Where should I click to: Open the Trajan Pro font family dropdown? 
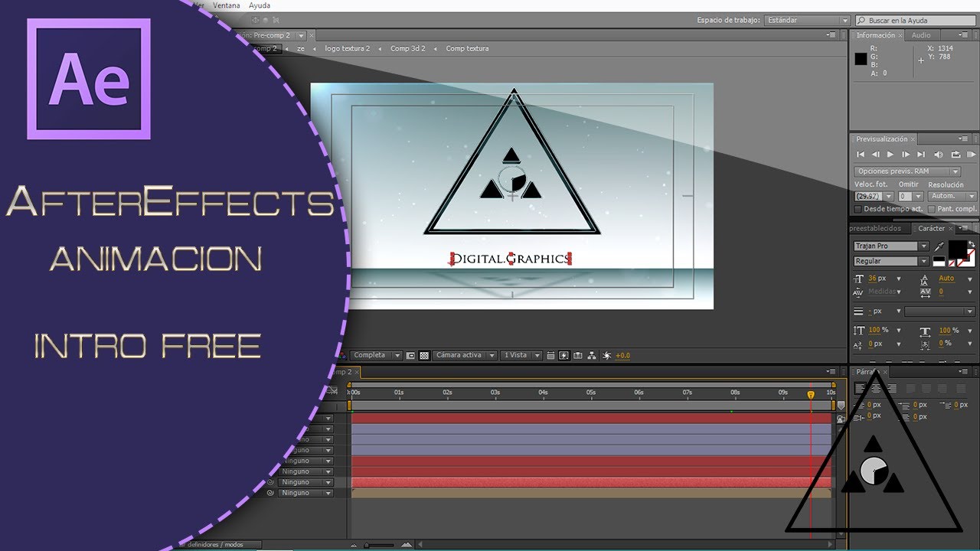click(891, 246)
